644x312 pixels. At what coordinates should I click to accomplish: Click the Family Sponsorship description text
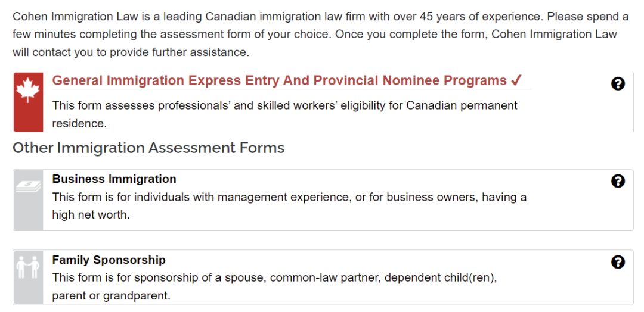coord(275,286)
